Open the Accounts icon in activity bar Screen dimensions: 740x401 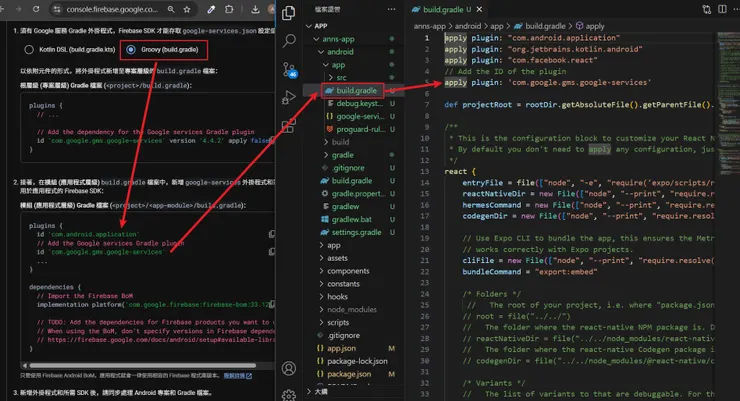tap(289, 368)
